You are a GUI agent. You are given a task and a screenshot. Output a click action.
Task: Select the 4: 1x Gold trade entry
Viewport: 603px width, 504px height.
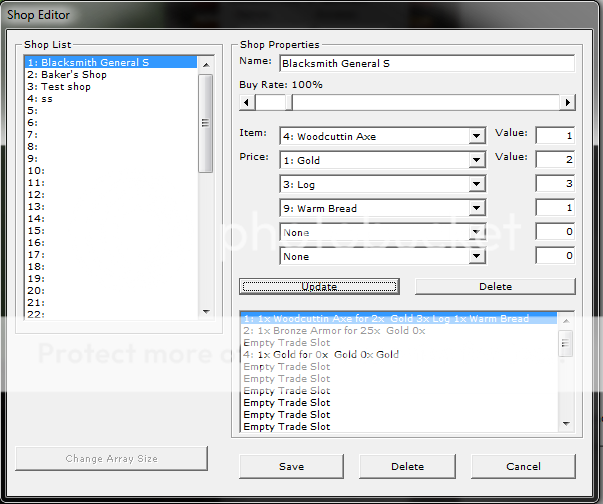coord(320,354)
